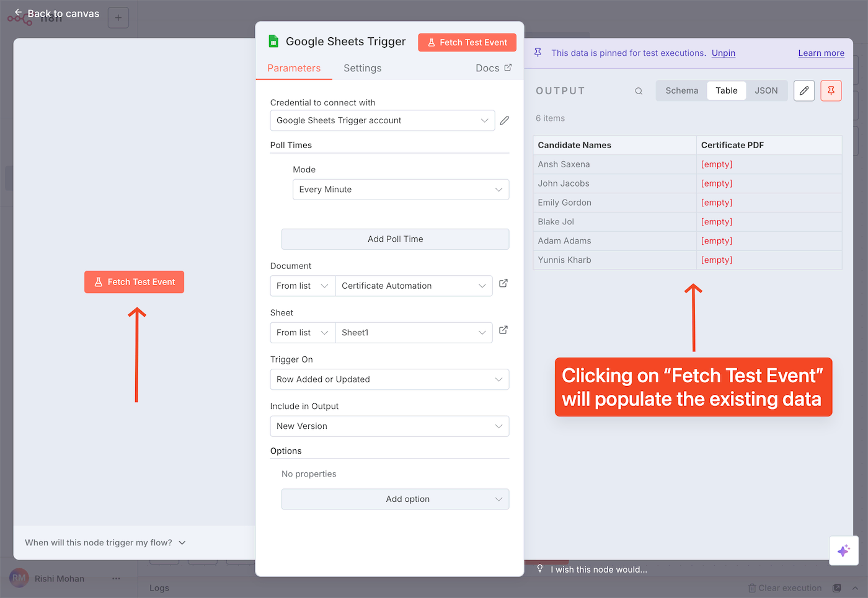Click I wish this node would... link
The width and height of the screenshot is (868, 598).
coord(599,569)
